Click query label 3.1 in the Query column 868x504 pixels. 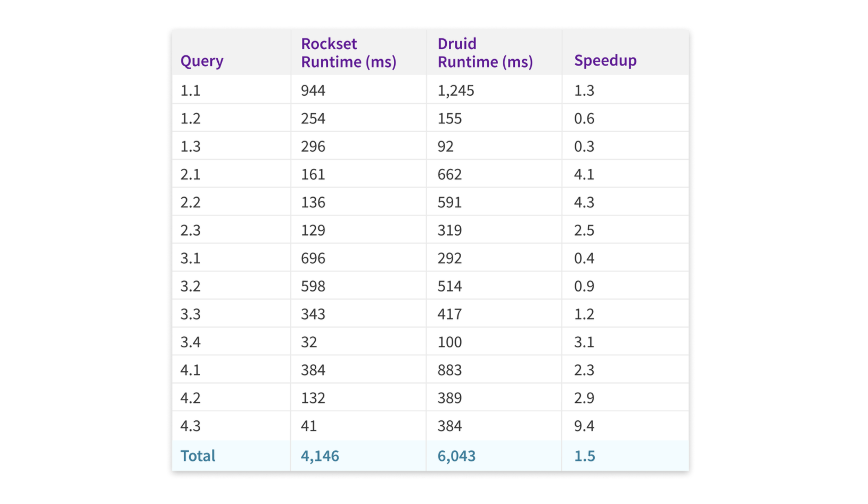pos(191,258)
